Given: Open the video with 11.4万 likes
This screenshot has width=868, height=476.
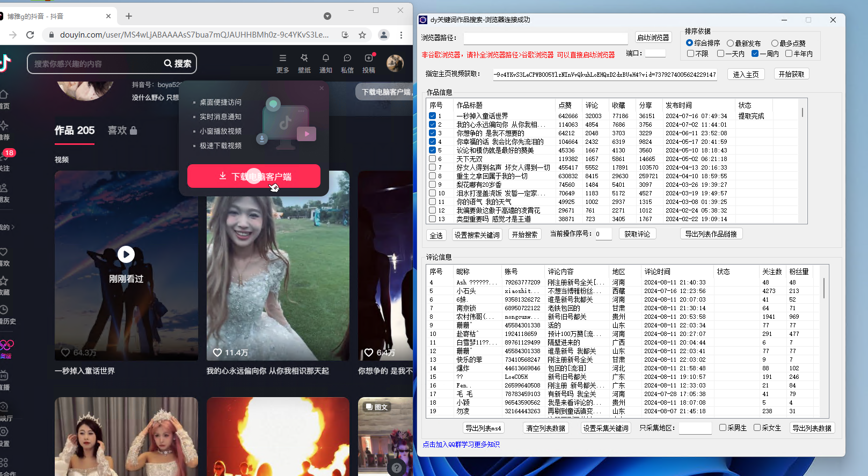Looking at the screenshot, I should tap(278, 266).
